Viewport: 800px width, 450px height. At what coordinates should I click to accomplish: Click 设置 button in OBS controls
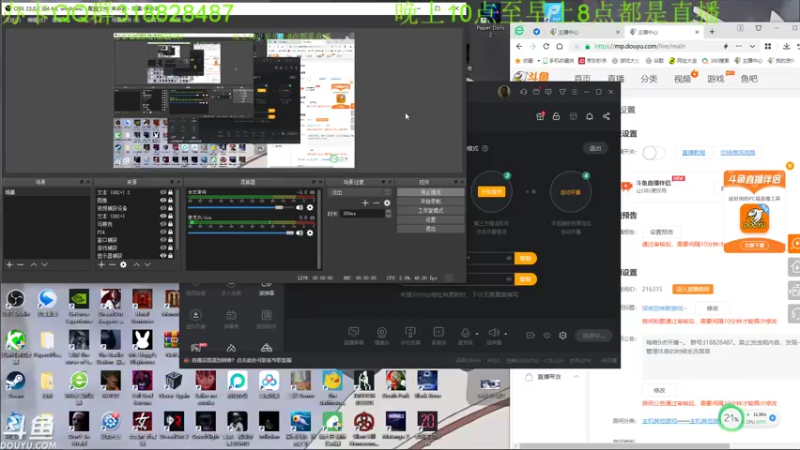(431, 220)
